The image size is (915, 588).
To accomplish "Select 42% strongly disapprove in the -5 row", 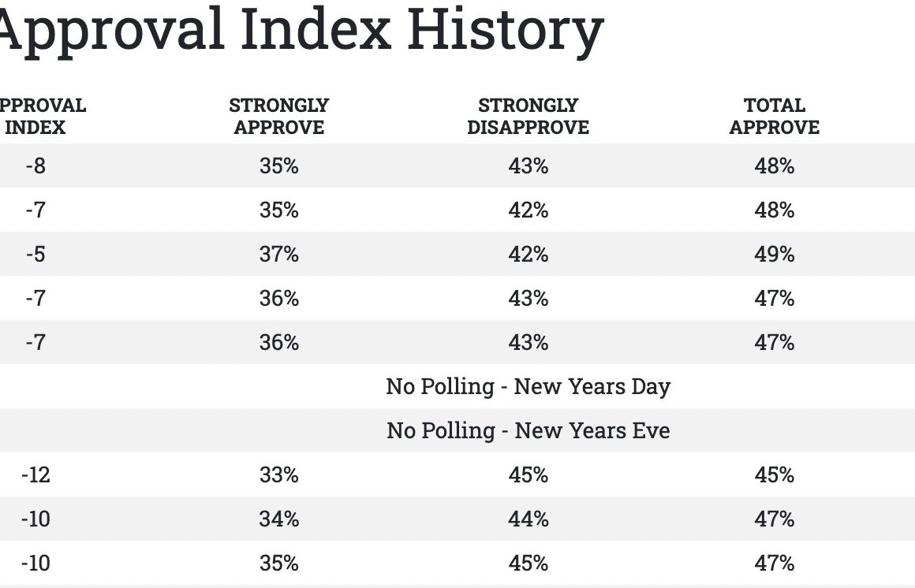I will pyautogui.click(x=528, y=255).
